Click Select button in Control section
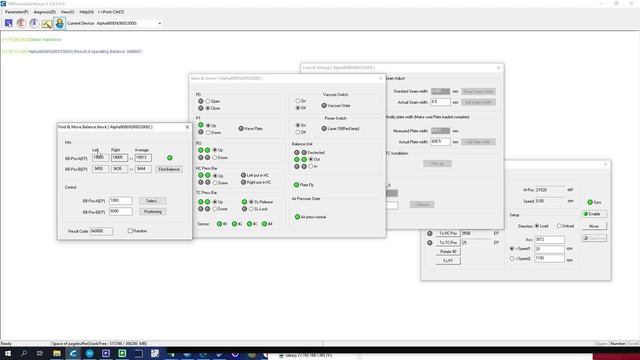The image size is (640, 360). click(x=152, y=201)
